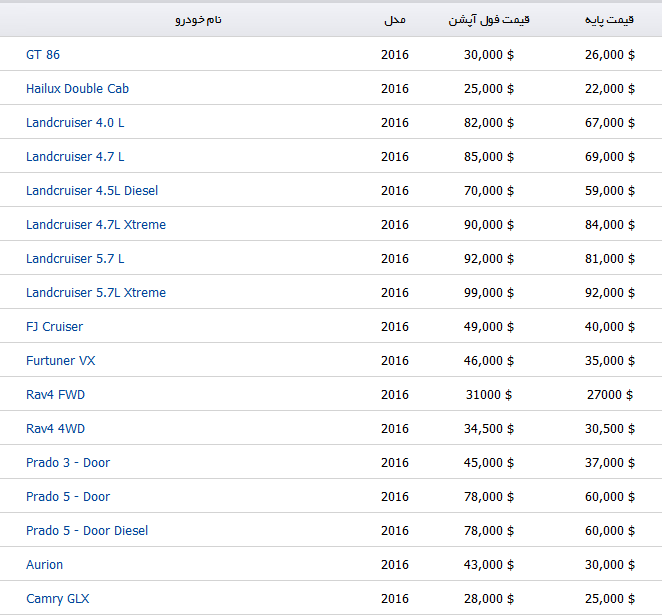Select Rav4 4WD full option price 34,500 $
The width and height of the screenshot is (662, 615).
tap(489, 428)
